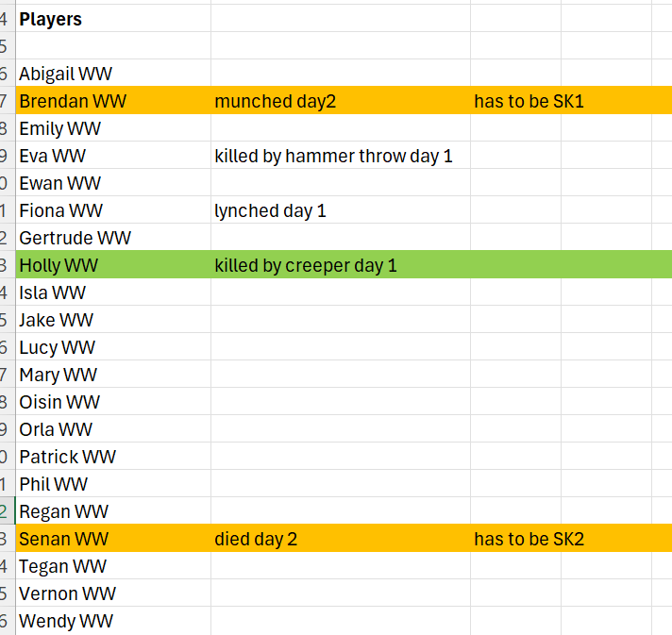Click the Patrick WW cell
Viewport: 672px width, 635px height.
click(x=68, y=457)
